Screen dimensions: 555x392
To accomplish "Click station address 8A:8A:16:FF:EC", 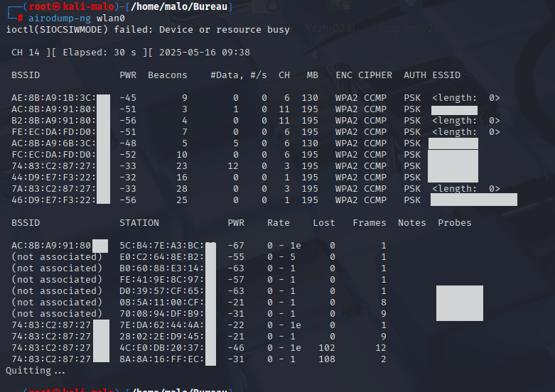I will point(161,359).
